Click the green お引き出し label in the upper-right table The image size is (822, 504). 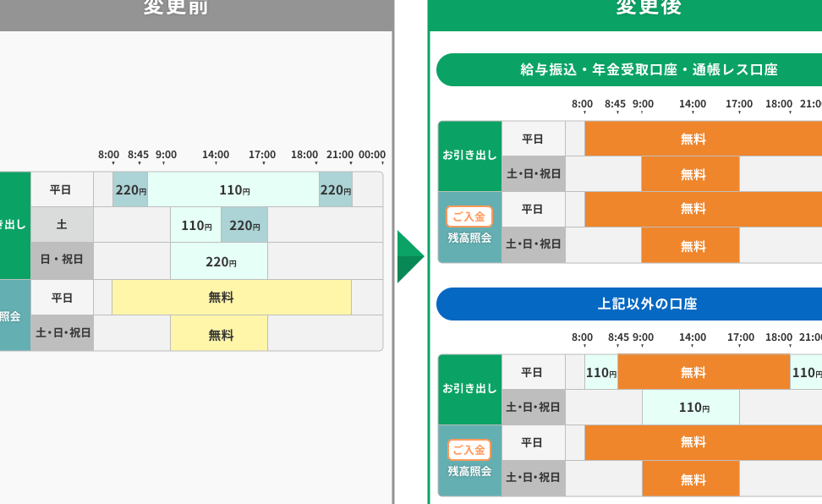469,156
